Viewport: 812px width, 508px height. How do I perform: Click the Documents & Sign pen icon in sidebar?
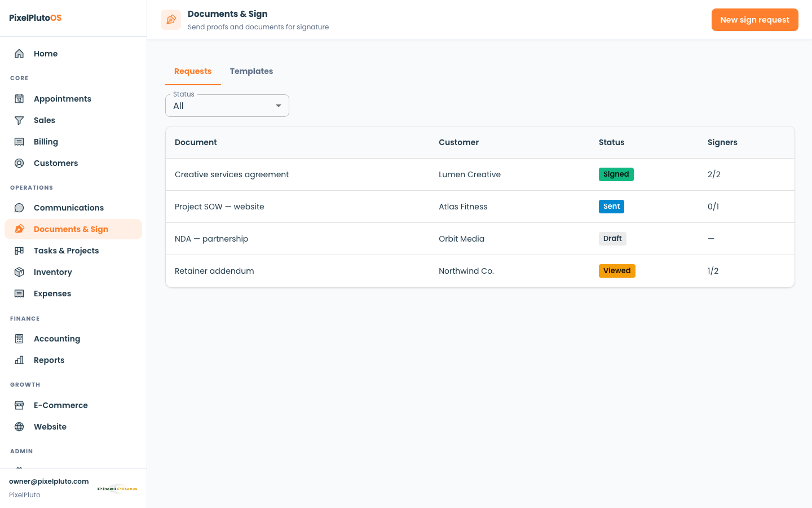(x=19, y=229)
